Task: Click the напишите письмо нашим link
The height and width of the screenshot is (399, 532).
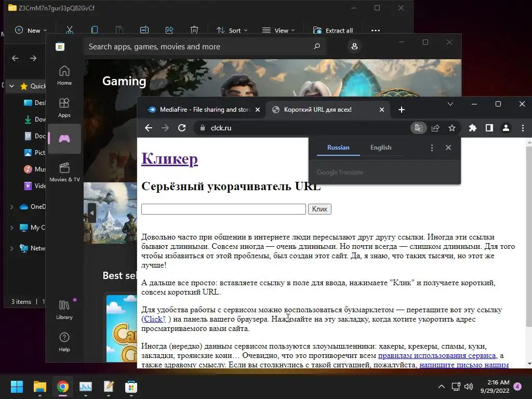Action: [464, 365]
